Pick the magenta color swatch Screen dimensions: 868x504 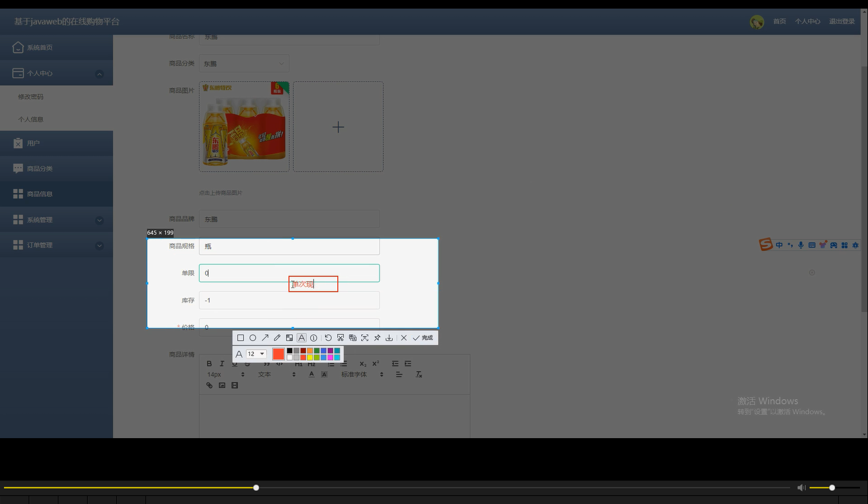(330, 357)
